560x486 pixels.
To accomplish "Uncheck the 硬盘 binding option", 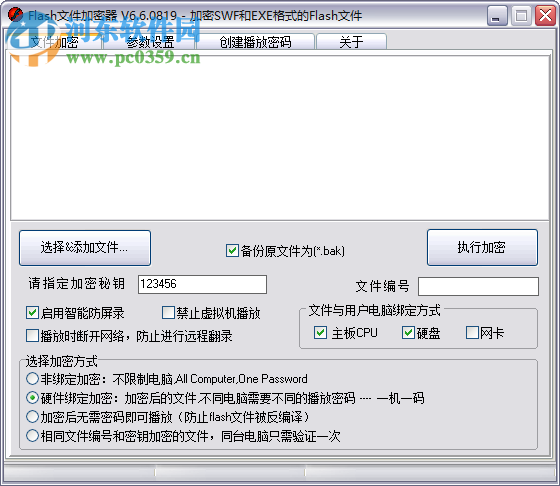I will tap(408, 332).
